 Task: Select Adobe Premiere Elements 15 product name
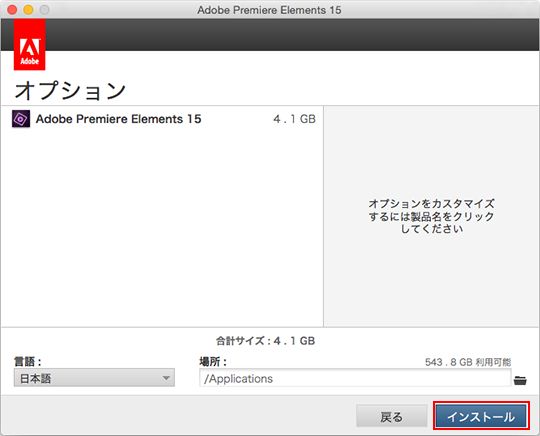point(118,119)
